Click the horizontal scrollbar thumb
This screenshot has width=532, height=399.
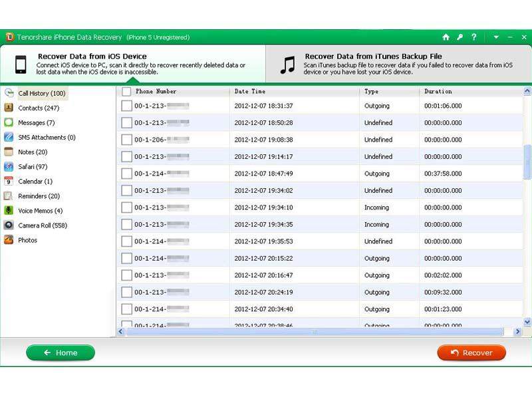pos(315,331)
